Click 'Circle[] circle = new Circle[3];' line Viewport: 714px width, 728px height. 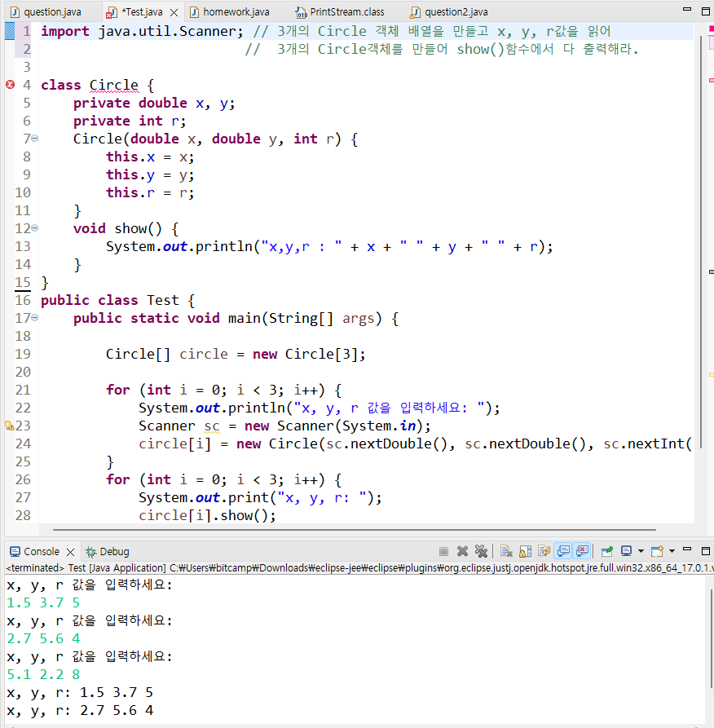(x=236, y=355)
